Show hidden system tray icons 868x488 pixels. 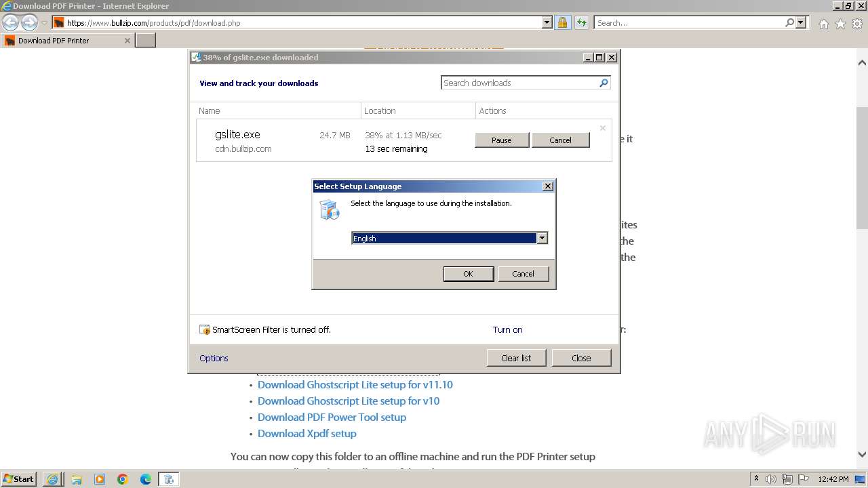click(x=756, y=479)
